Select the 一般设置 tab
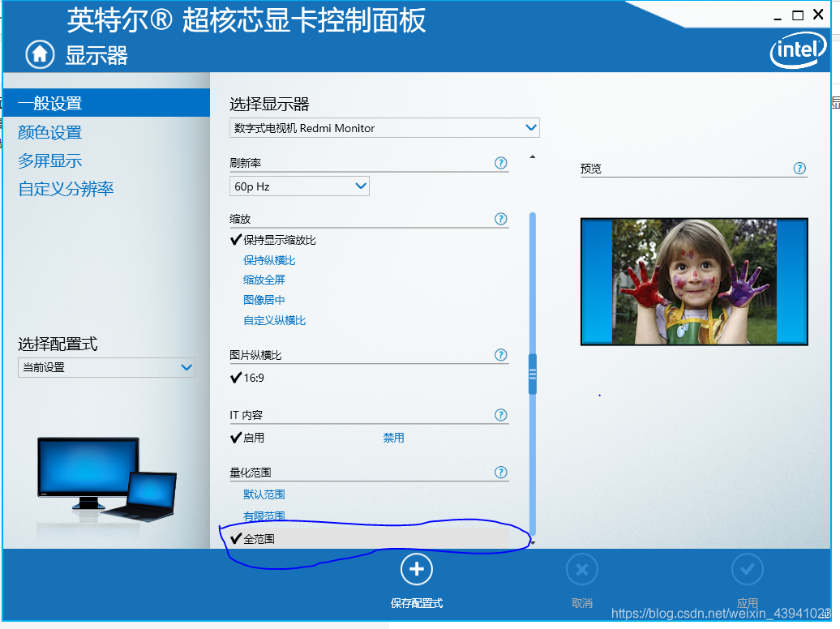 click(106, 103)
